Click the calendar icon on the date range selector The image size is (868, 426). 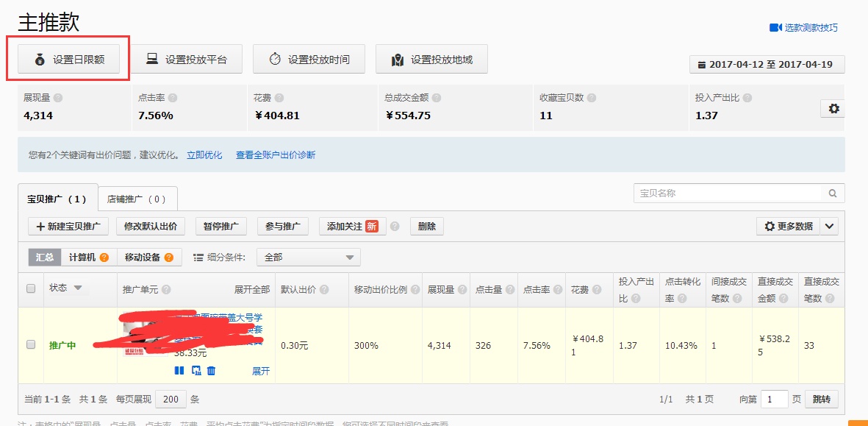702,64
